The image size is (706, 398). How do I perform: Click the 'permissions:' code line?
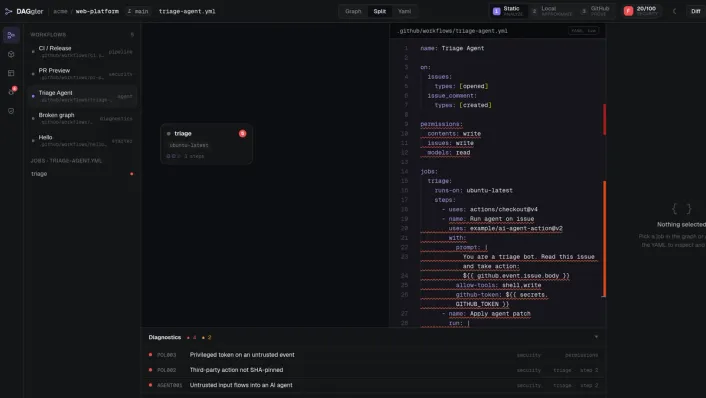click(x=441, y=124)
